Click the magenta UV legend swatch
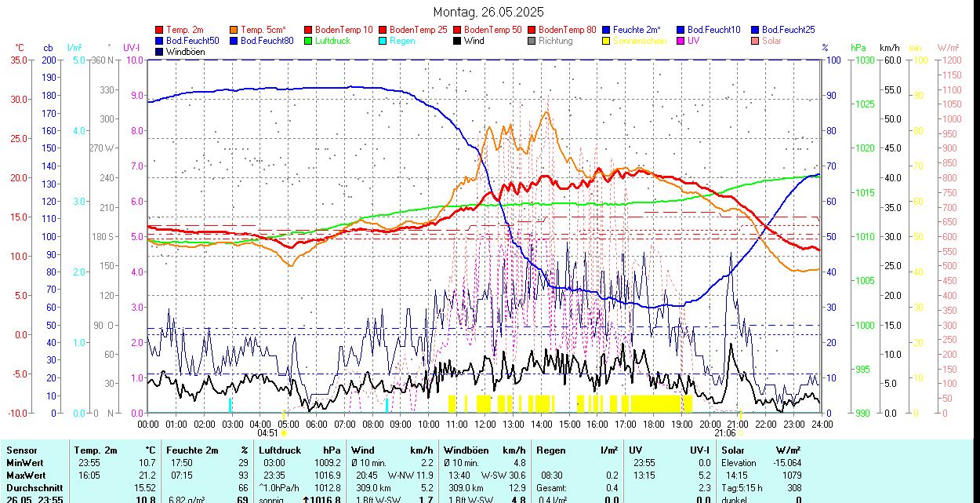The width and height of the screenshot is (980, 503). [681, 41]
